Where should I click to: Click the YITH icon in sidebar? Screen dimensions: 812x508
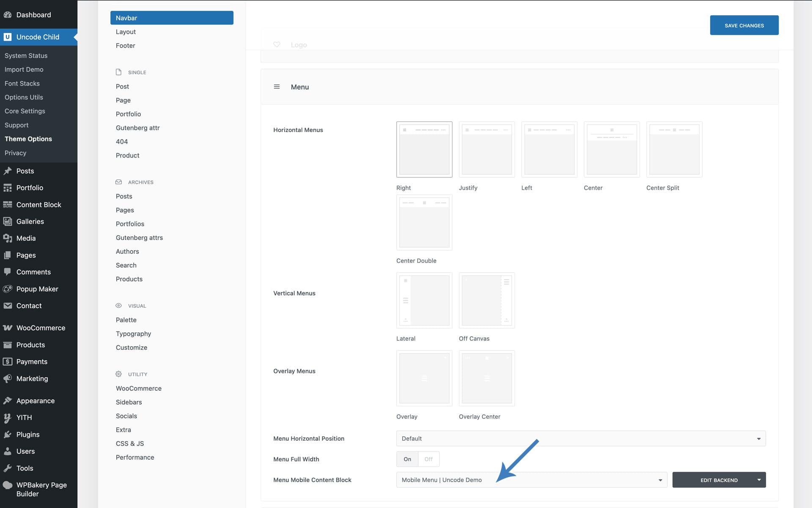click(8, 417)
